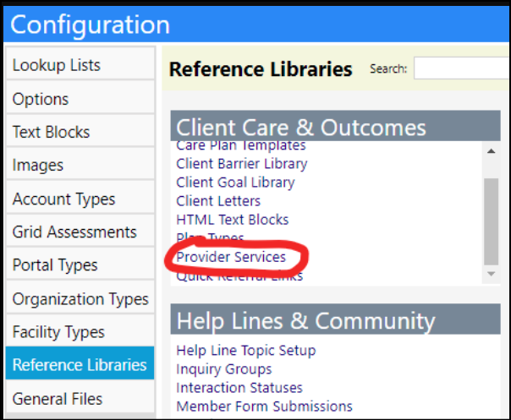
Task: Open the Client Letters link
Action: coord(218,201)
